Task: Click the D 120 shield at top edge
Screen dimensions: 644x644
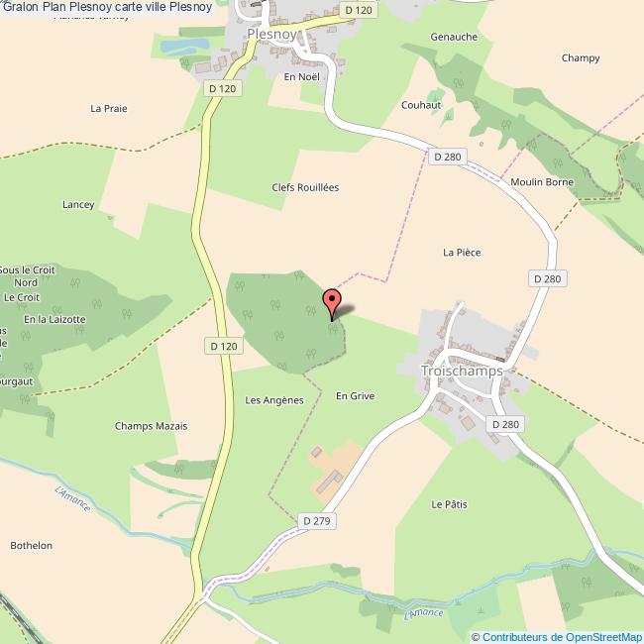Action: [359, 10]
